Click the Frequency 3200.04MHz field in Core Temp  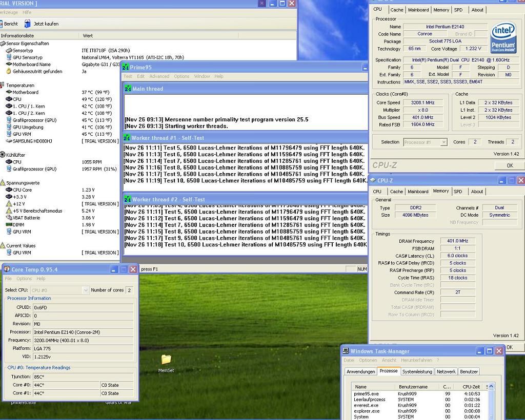coord(83,340)
